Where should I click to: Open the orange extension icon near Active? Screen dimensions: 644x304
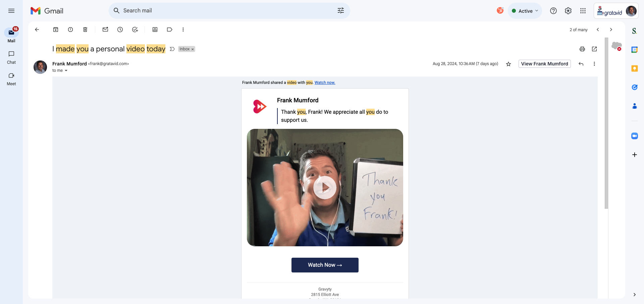500,10
